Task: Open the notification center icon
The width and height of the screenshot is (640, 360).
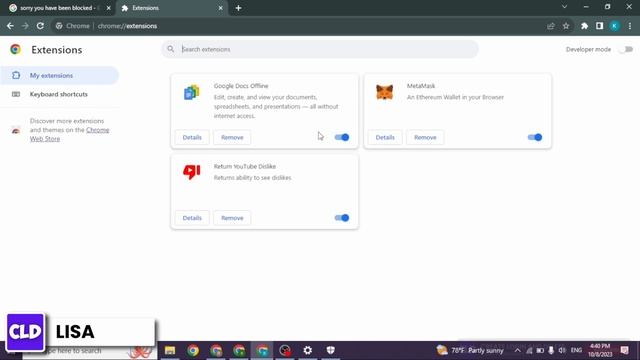Action: [624, 350]
